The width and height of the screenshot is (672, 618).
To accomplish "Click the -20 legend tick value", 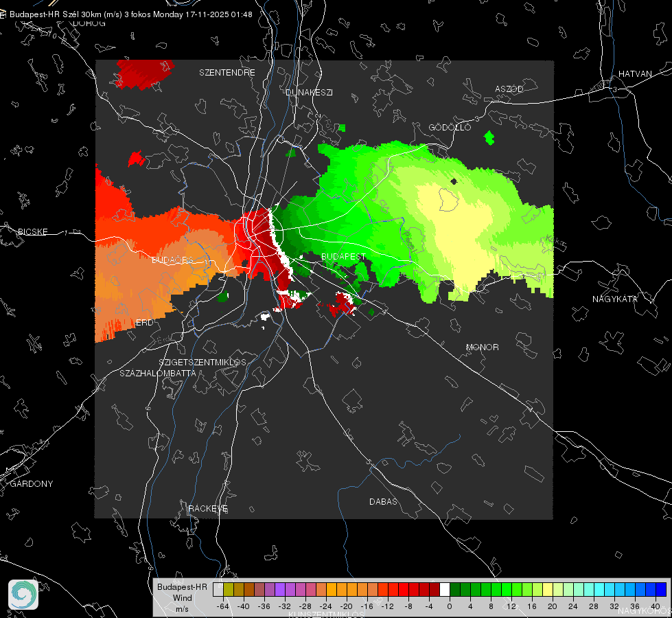I will pos(346,606).
